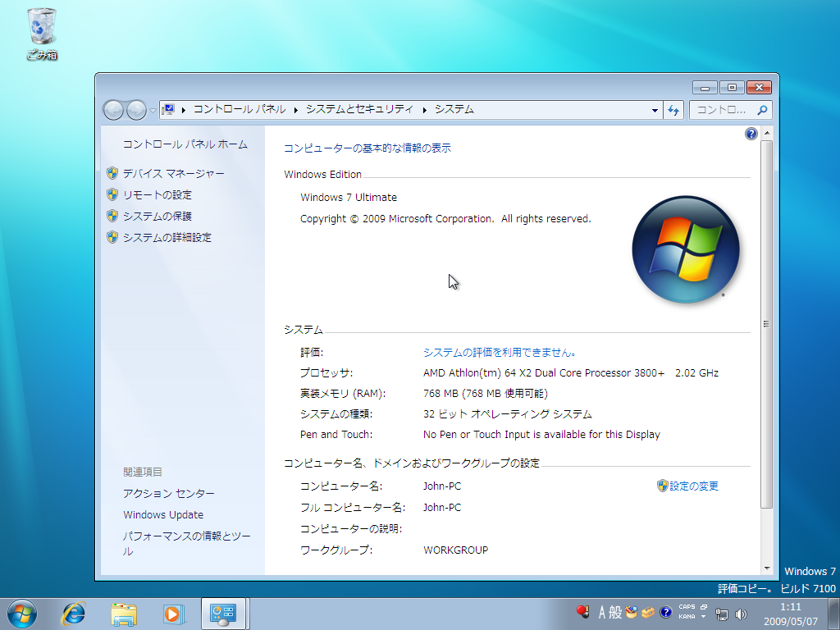Click the IME help question mark icon
This screenshot has height=630, width=840.
coord(666,612)
